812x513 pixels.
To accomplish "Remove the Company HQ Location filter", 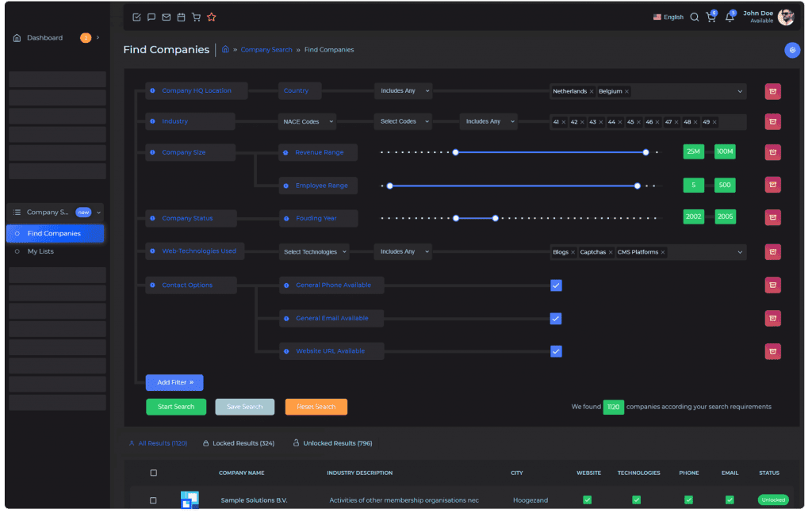I will tap(772, 91).
